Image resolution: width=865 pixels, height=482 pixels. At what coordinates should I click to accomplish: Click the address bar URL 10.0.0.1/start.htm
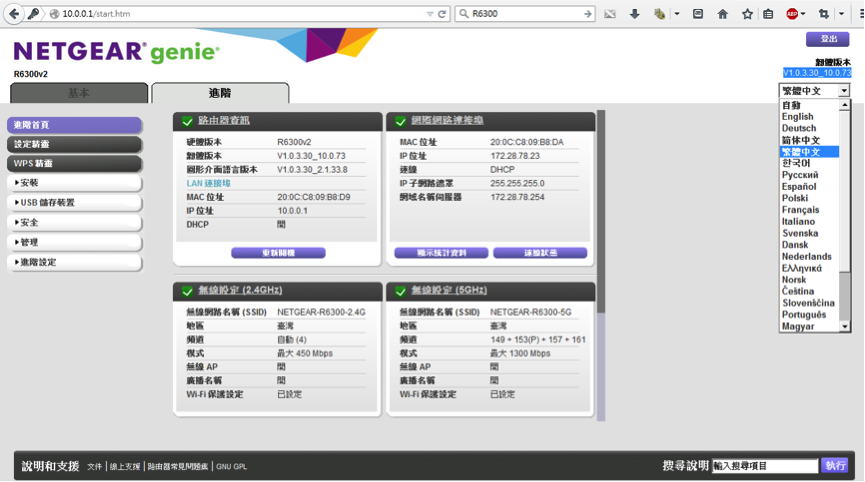pyautogui.click(x=96, y=14)
